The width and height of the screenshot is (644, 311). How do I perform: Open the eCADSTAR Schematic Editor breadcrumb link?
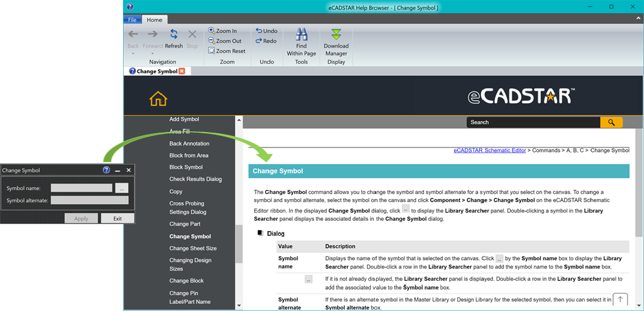(x=489, y=151)
